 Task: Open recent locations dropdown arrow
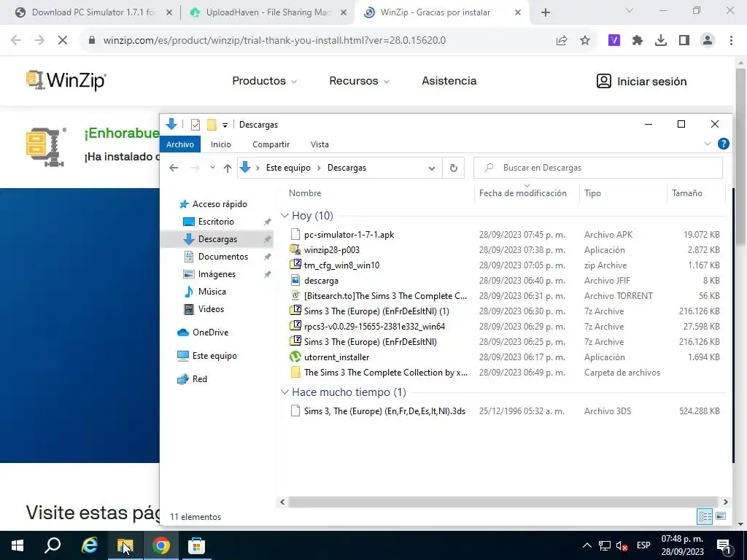pyautogui.click(x=212, y=168)
